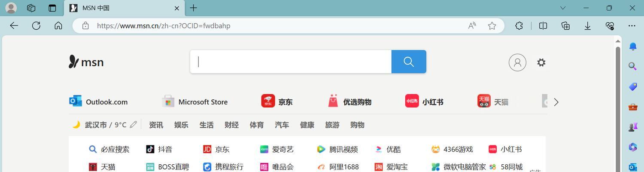The image size is (644, 172).
Task: Open the 天猫 link in the site grid
Action: [102, 167]
